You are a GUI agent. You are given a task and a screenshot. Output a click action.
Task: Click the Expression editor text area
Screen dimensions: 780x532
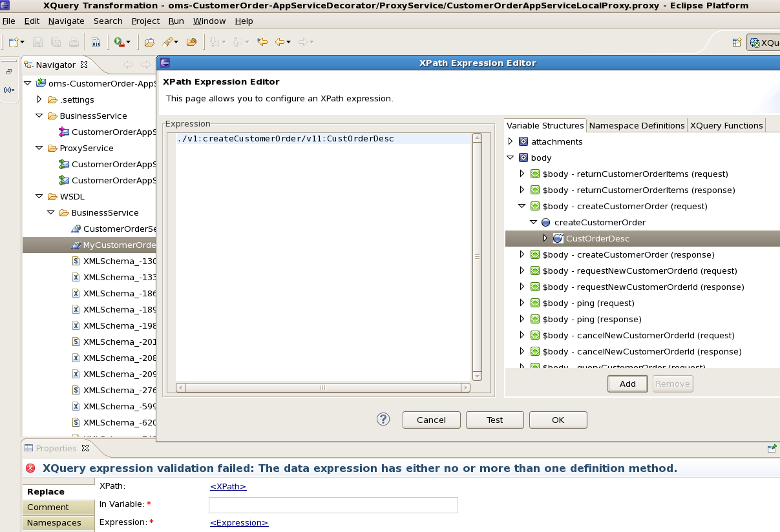[324, 257]
